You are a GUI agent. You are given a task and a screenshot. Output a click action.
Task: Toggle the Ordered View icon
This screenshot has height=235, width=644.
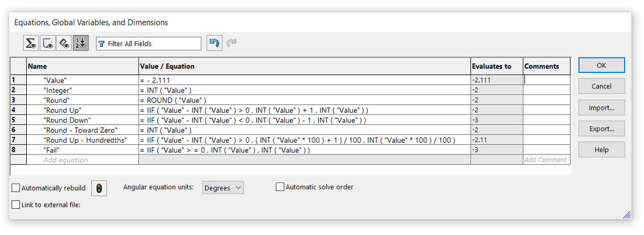tap(80, 43)
